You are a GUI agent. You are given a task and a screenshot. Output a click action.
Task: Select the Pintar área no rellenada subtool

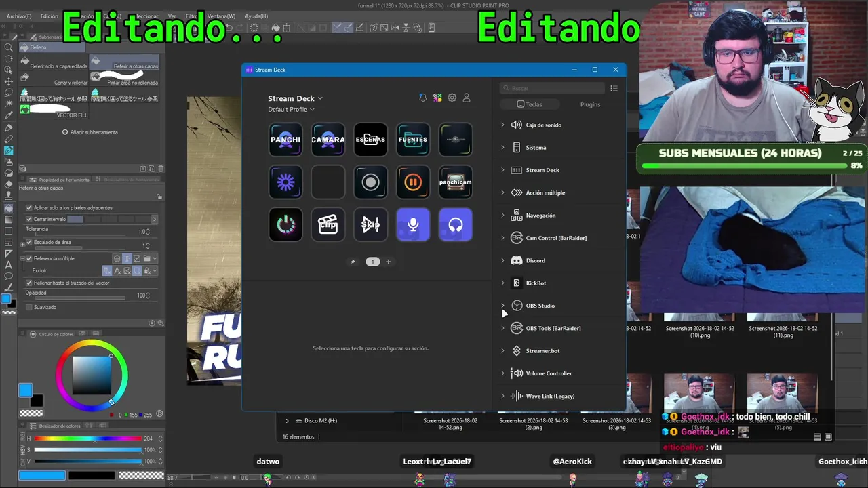click(x=125, y=79)
